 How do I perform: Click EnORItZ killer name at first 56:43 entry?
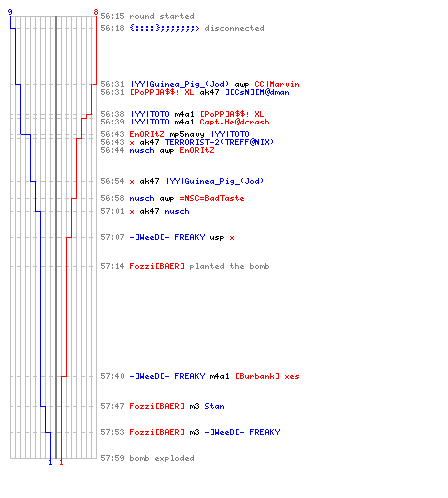pos(147,134)
